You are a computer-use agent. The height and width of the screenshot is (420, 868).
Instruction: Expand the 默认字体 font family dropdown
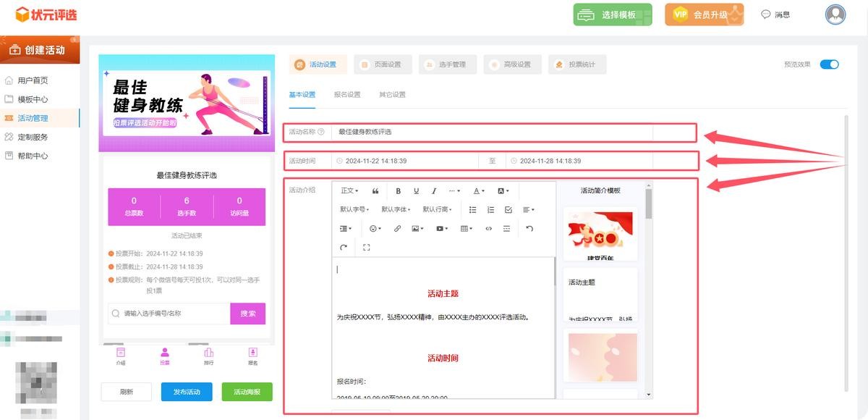396,210
